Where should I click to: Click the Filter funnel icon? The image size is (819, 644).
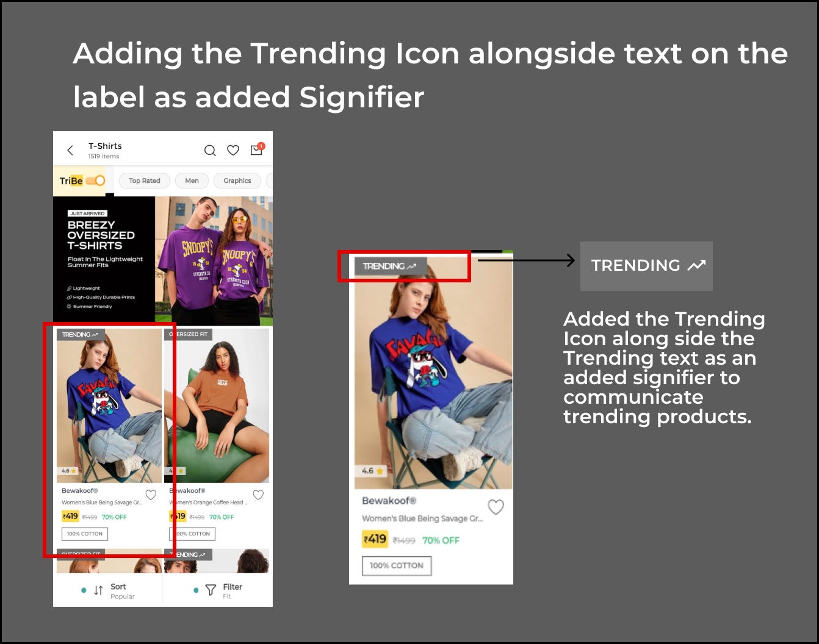[211, 590]
